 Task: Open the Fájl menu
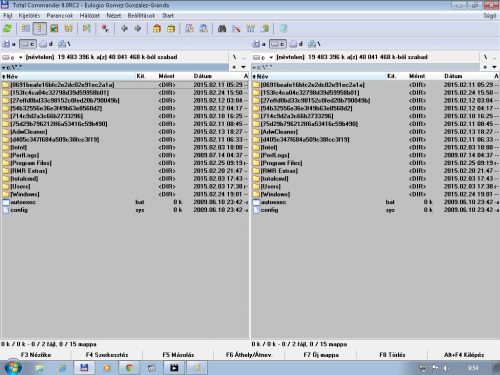pos(8,16)
